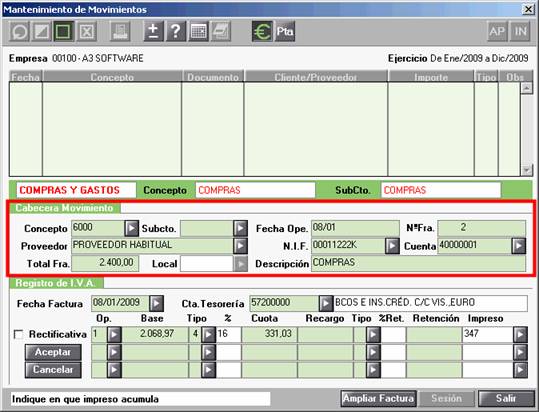The height and width of the screenshot is (412, 539).
Task: Open the Impreso 347 lookup arrow
Action: coord(520,334)
